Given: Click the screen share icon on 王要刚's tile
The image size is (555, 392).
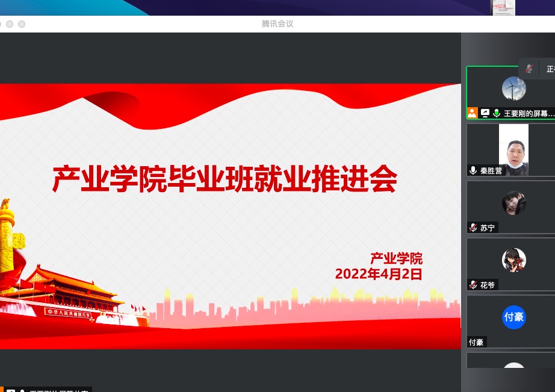Looking at the screenshot, I should coord(485,113).
